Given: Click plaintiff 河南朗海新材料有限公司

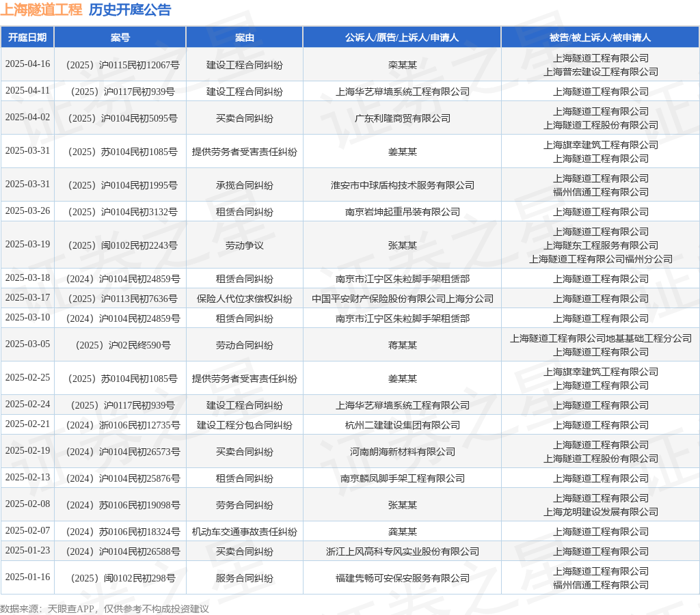Looking at the screenshot, I should click(402, 452).
